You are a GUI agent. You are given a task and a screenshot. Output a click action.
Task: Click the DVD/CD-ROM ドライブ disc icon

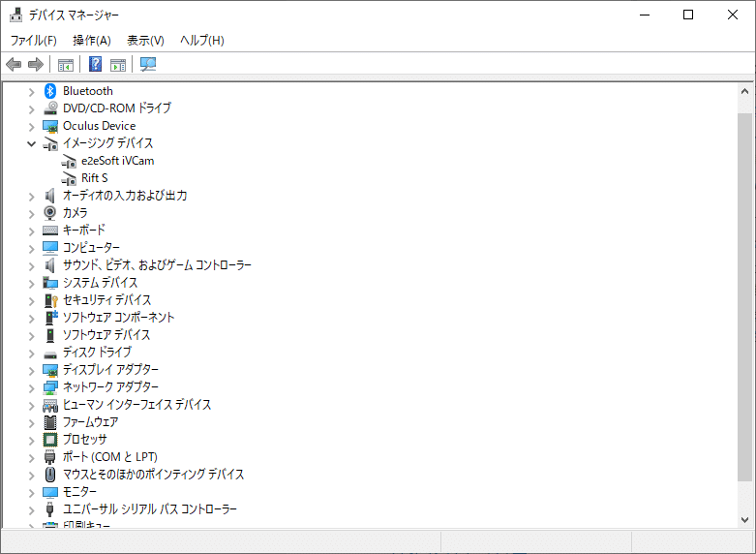[x=50, y=108]
